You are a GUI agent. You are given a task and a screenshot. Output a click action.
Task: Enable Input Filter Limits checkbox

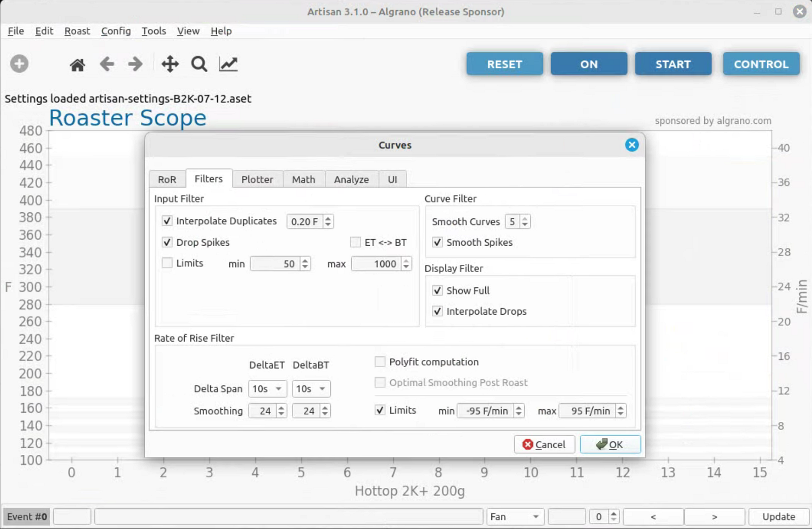pyautogui.click(x=167, y=263)
